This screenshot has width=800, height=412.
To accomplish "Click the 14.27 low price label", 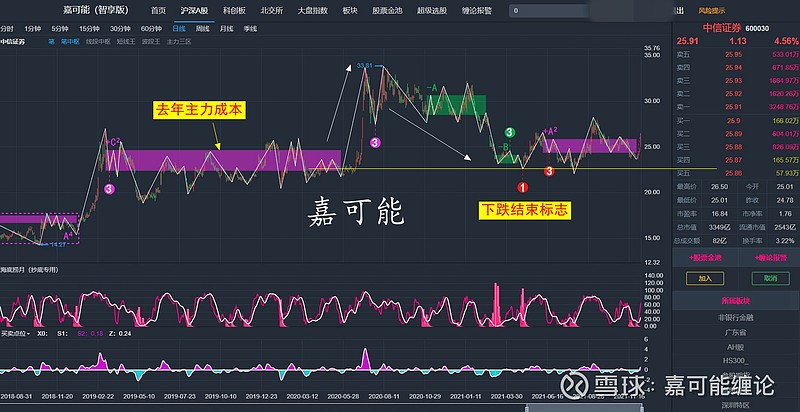I will [58, 245].
